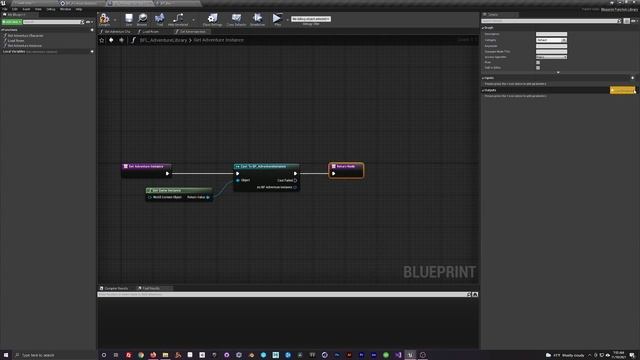Open My Blueprint view options eye
640x360 pixels.
89,22
